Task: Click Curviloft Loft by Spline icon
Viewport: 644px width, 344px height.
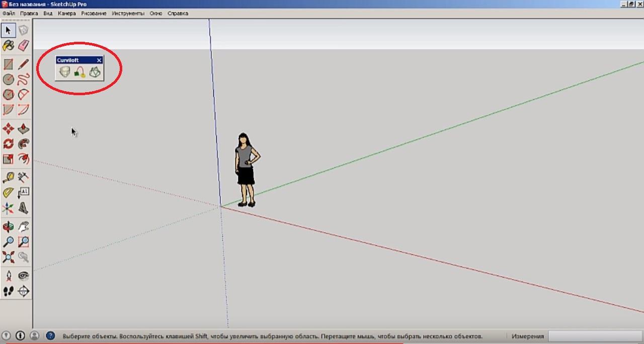Action: pos(64,73)
